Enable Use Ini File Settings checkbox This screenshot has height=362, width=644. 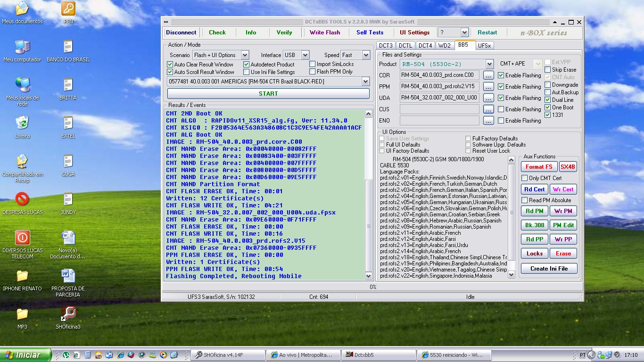coord(247,72)
